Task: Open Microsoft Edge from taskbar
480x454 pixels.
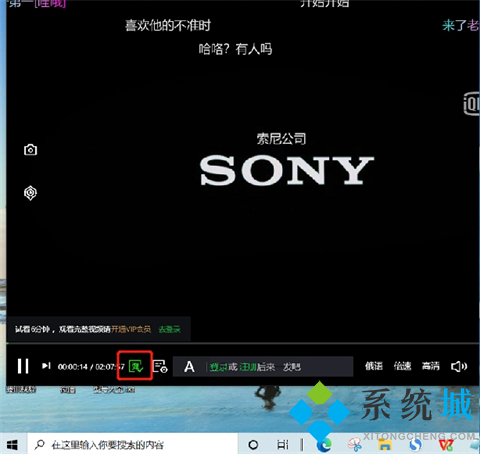Action: pyautogui.click(x=324, y=445)
